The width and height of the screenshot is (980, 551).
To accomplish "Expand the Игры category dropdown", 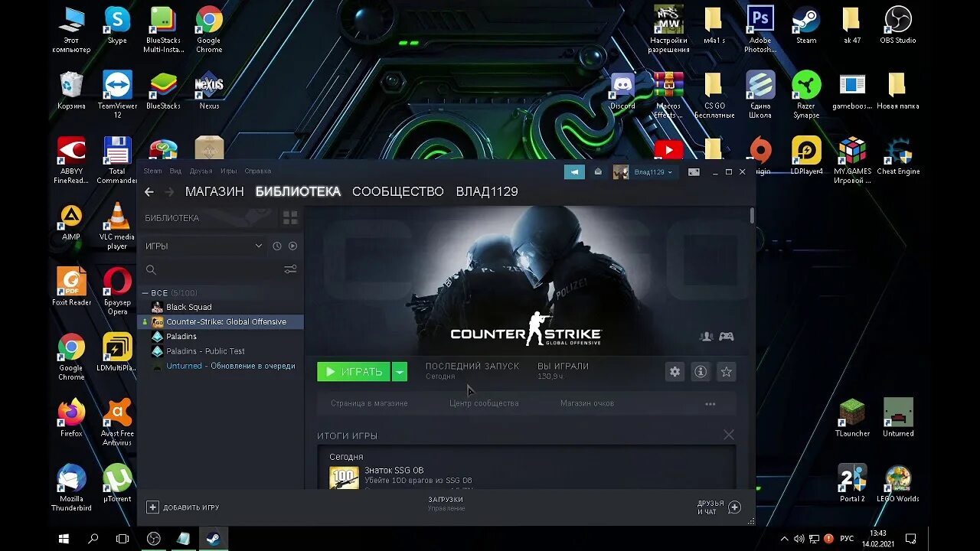I will pos(258,246).
